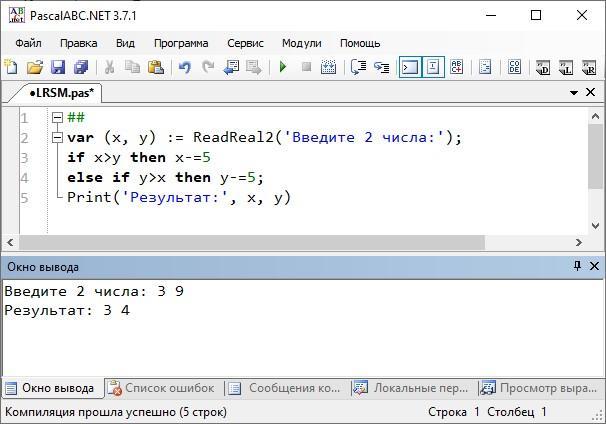
Task: Click the navigate backward toolbar icon
Action: coord(231,67)
